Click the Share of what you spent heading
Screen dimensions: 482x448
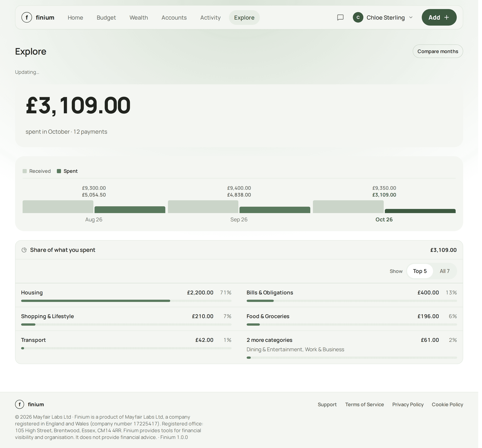click(63, 250)
